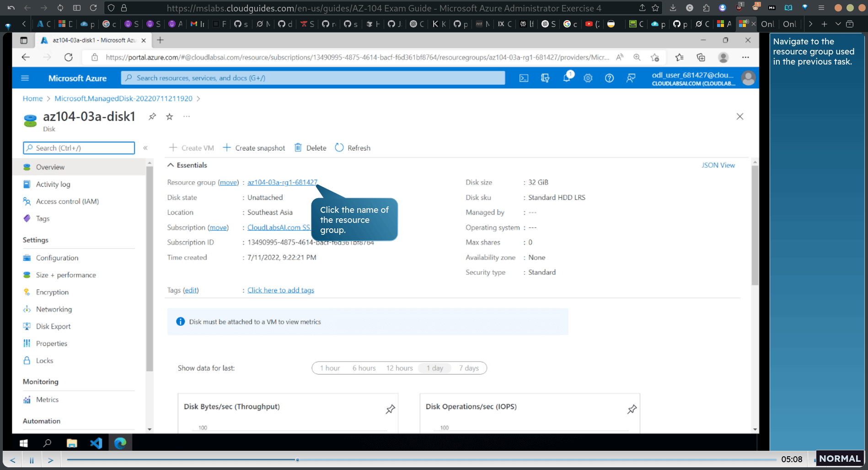Screen dimensions: 868x470
Task: Click Create snapshot in the toolbar
Action: pyautogui.click(x=254, y=148)
